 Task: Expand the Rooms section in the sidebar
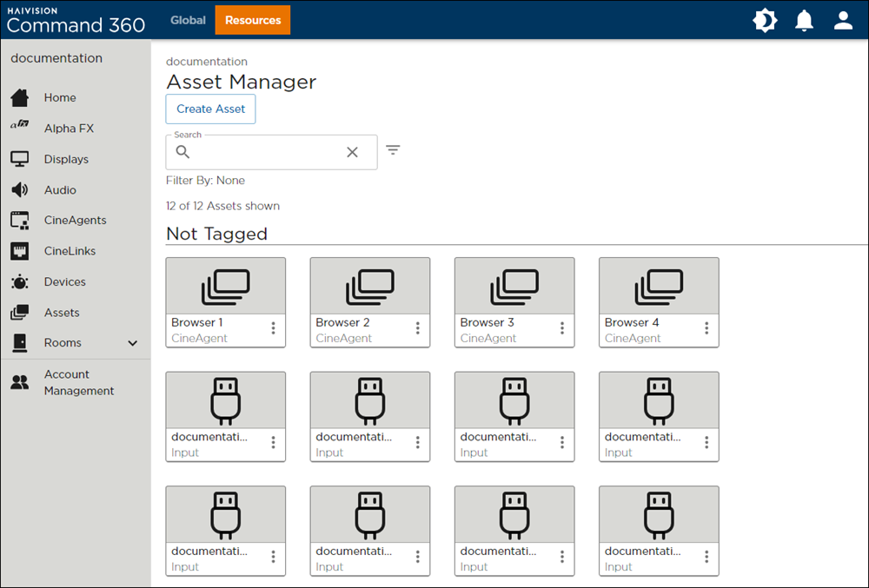pos(132,343)
